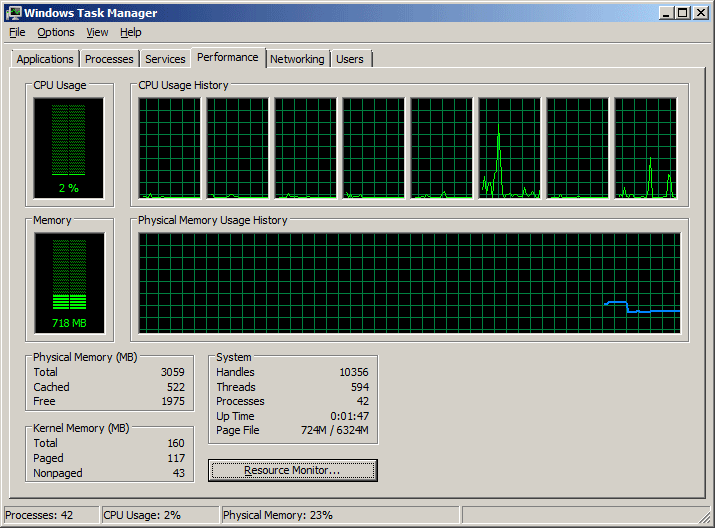Switch to the Users tab
The image size is (715, 528).
click(350, 59)
